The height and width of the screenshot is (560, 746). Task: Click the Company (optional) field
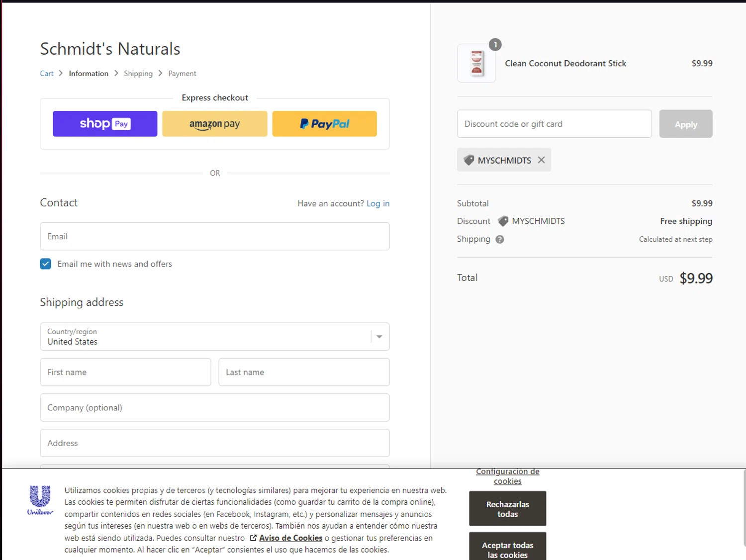215,408
